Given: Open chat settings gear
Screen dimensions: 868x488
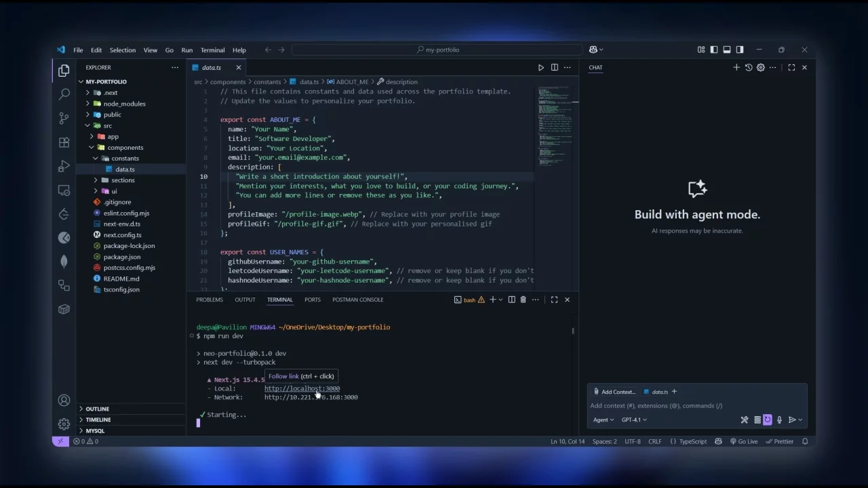Looking at the screenshot, I should pos(760,67).
